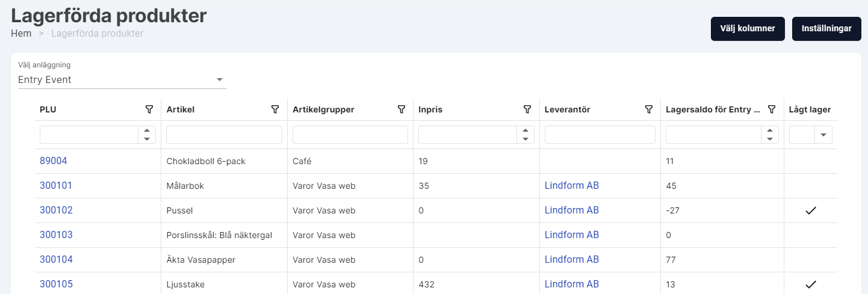Open the Lindform AB supplier link for Målarbok
The height and width of the screenshot is (294, 868).
point(571,186)
